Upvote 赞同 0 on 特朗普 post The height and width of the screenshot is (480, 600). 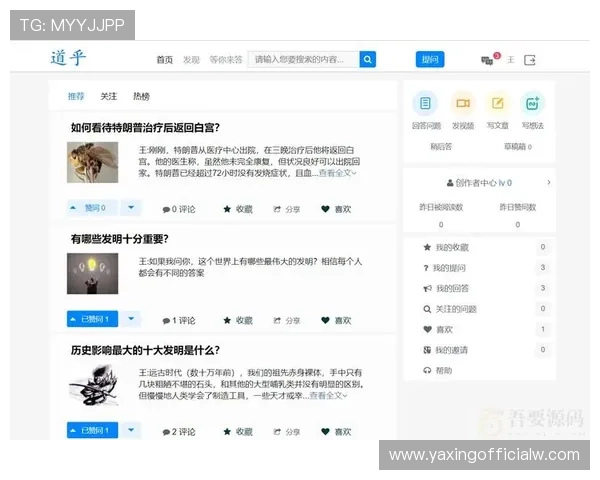click(92, 208)
